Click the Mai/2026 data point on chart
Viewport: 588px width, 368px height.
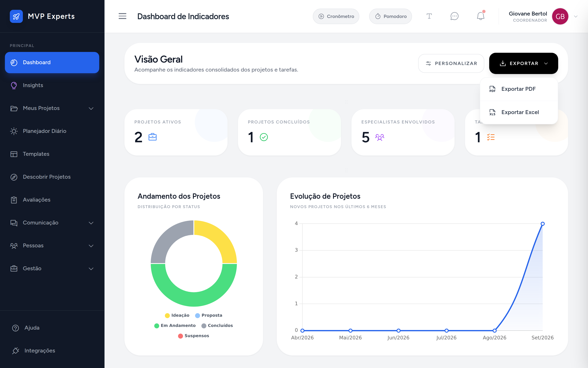tap(350, 331)
